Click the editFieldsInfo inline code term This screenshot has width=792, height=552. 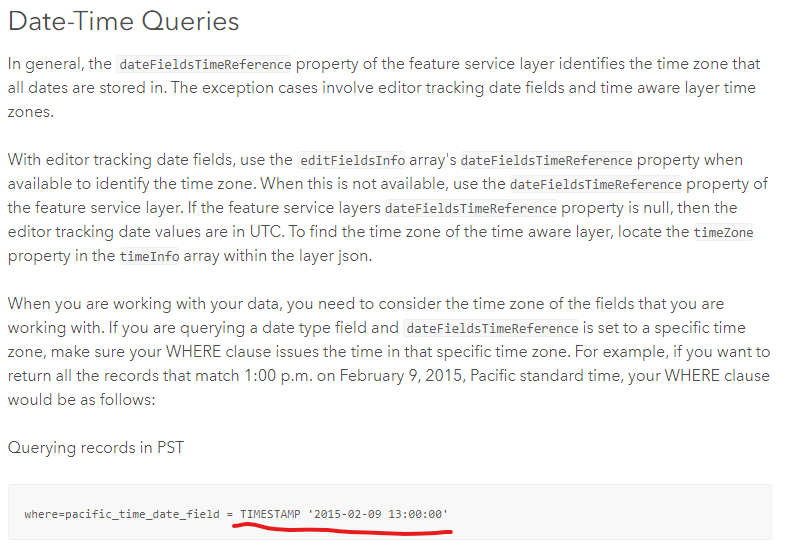click(x=346, y=160)
